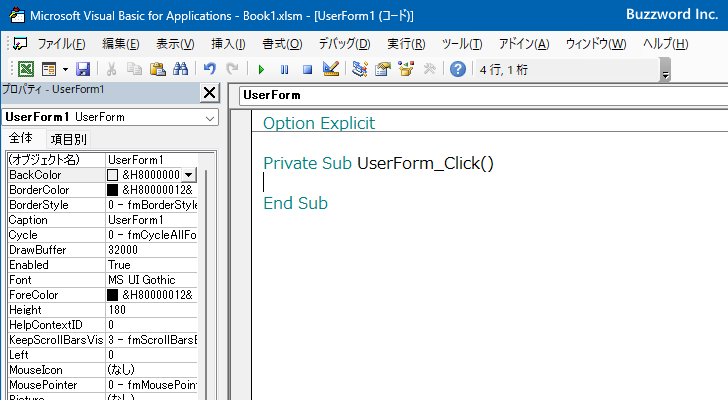Open Toolbox hammer and wrench icon
The image size is (728, 400).
point(429,70)
